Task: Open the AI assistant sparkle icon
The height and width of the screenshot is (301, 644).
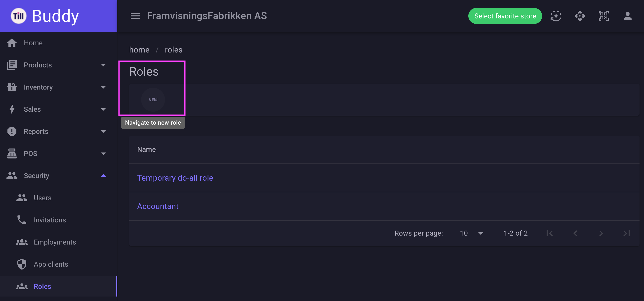Action: tap(556, 16)
